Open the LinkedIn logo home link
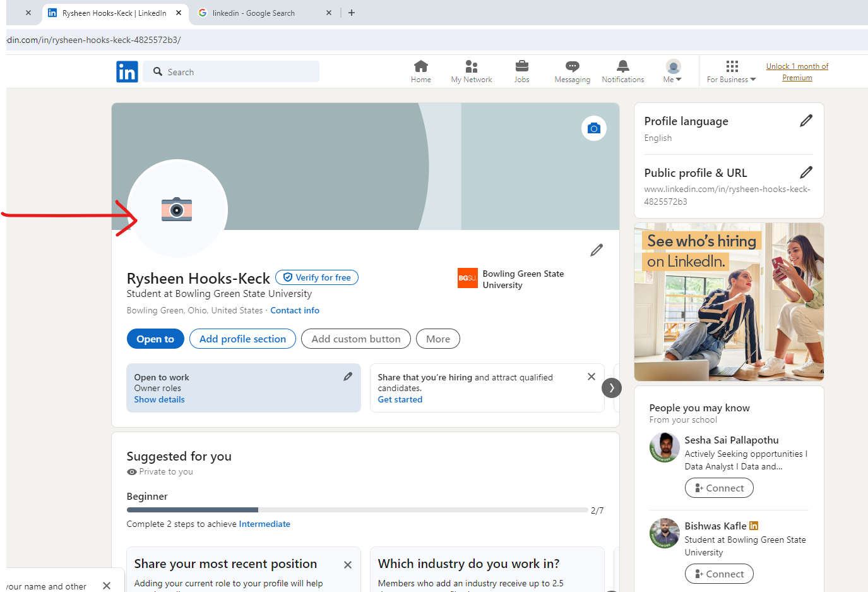The width and height of the screenshot is (868, 592). pyautogui.click(x=127, y=72)
